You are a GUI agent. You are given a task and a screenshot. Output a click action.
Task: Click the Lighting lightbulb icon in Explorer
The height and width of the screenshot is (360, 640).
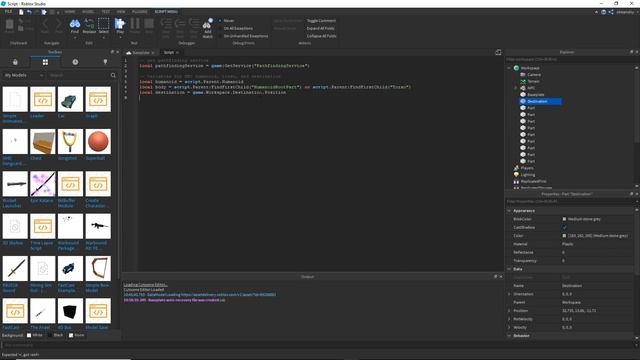coord(516,175)
